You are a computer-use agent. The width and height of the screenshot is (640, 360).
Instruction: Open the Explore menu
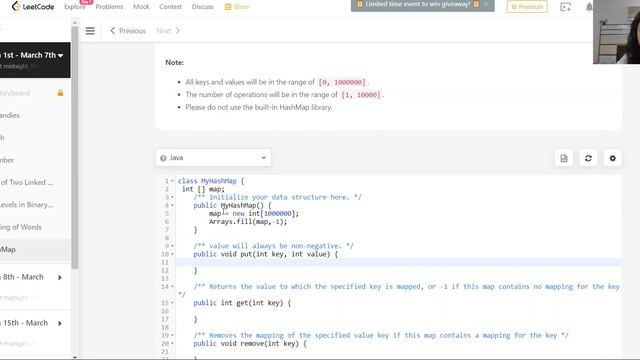[x=75, y=7]
